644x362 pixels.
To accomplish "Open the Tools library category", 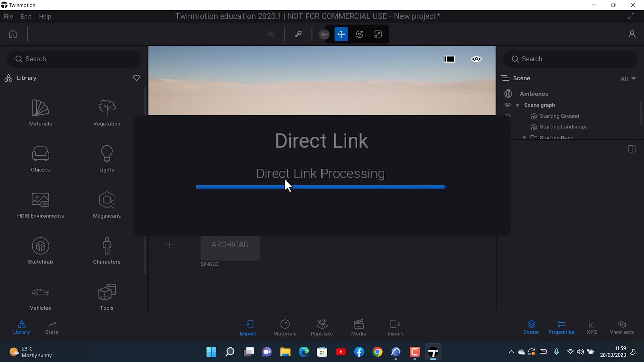I will click(107, 298).
